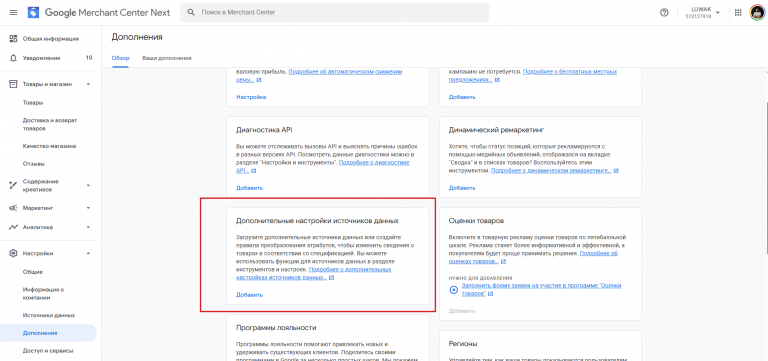Click the Товары и магазин storefront icon
The width and height of the screenshot is (768, 361).
click(14, 84)
